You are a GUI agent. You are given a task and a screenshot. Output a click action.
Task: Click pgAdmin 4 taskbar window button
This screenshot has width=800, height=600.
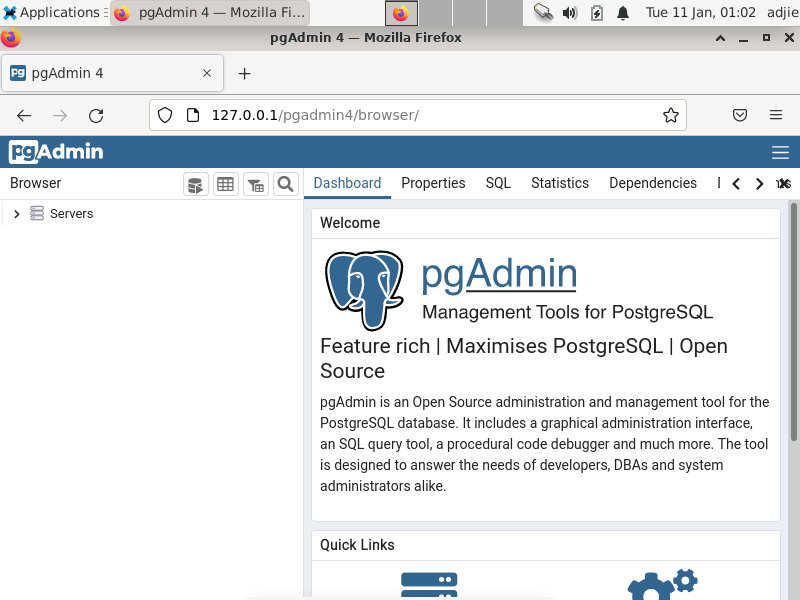210,12
